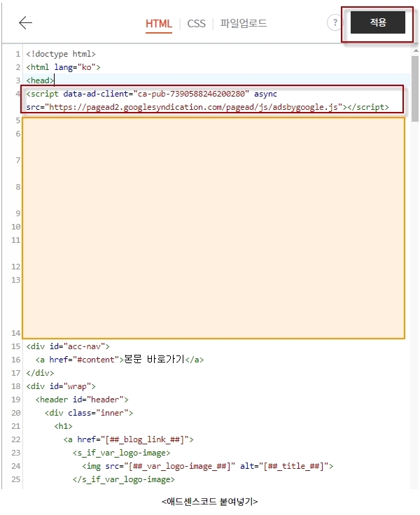Switch to the HTML tab

[x=159, y=24]
